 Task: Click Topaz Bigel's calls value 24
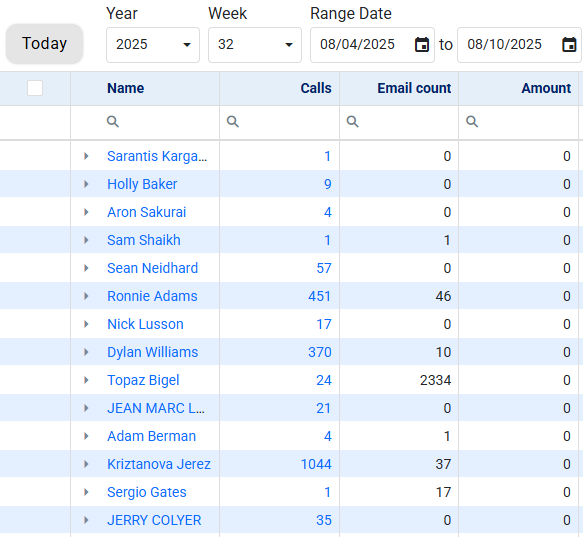click(324, 380)
